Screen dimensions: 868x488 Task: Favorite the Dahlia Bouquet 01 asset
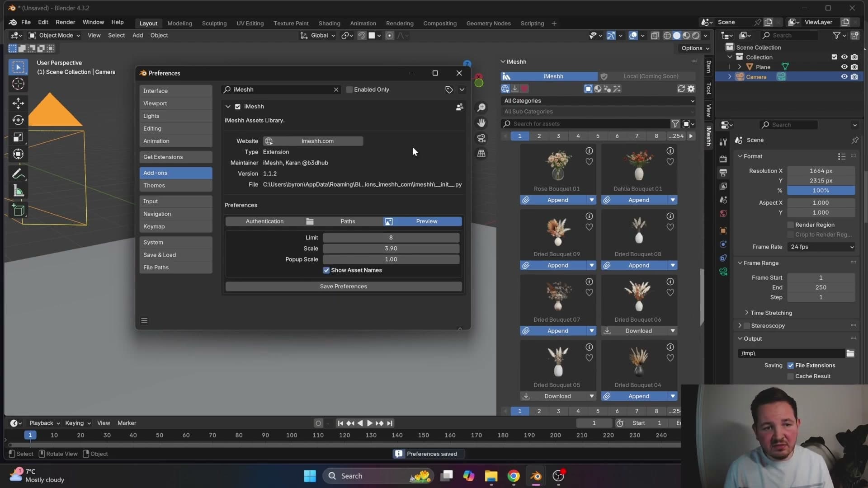point(670,162)
